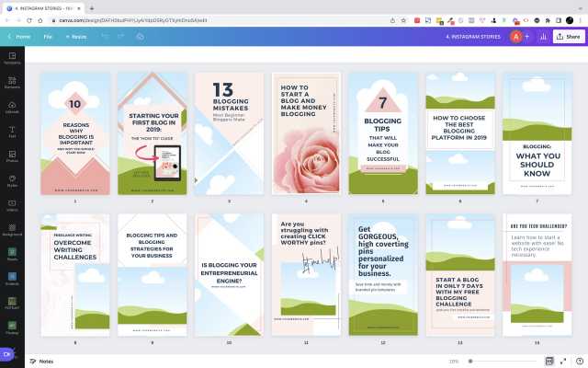Open the Templates panel in sidebar

point(12,58)
